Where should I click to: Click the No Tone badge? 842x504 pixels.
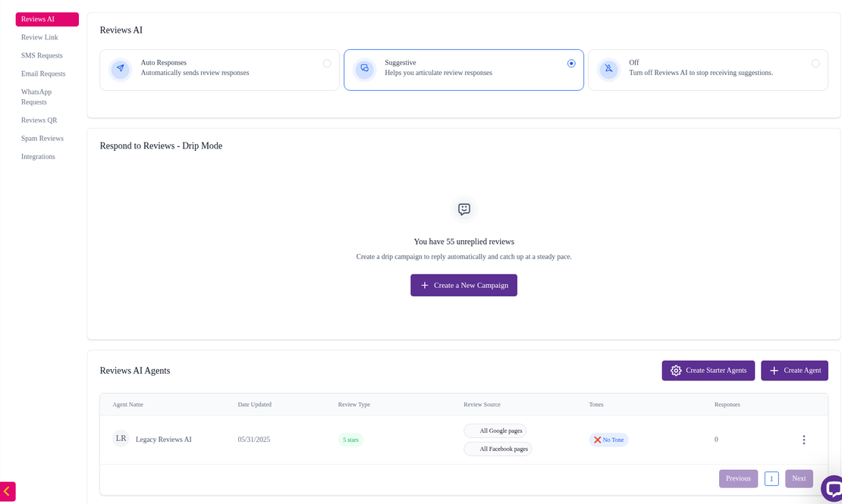(608, 440)
